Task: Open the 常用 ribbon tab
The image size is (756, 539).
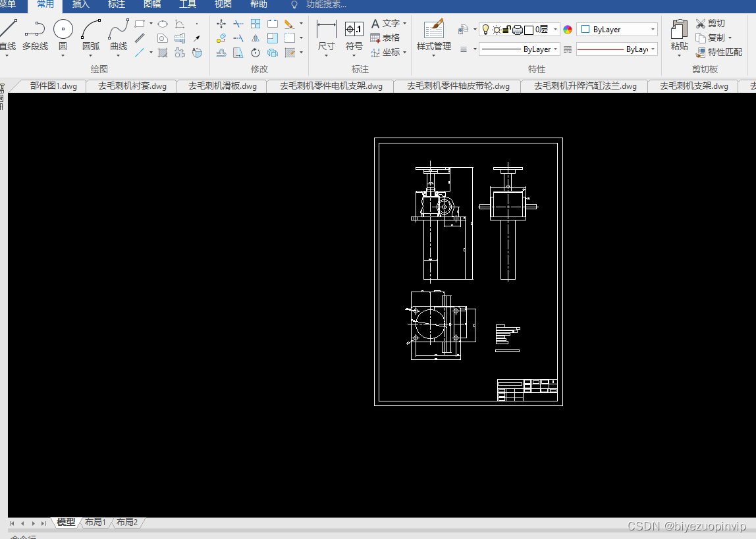Action: pyautogui.click(x=45, y=5)
